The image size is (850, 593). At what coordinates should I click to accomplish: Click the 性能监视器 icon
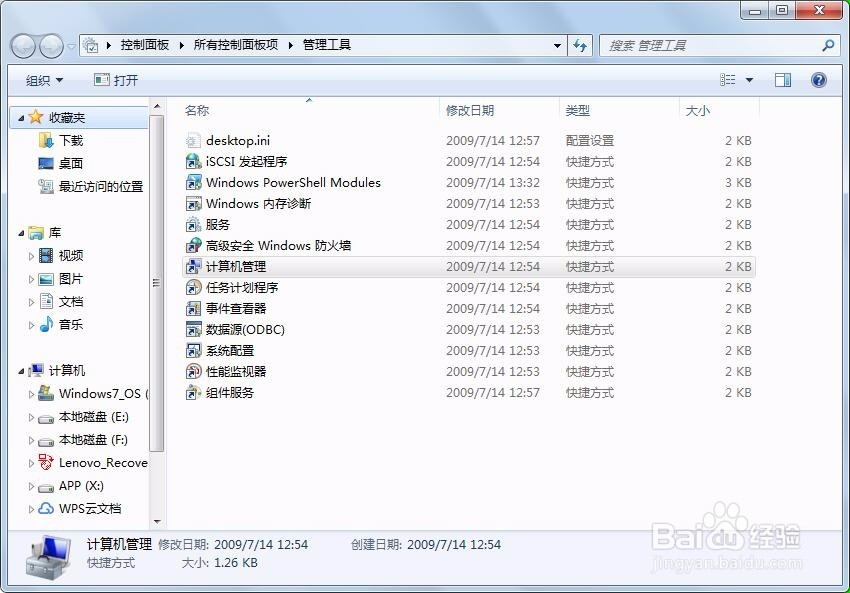click(193, 372)
